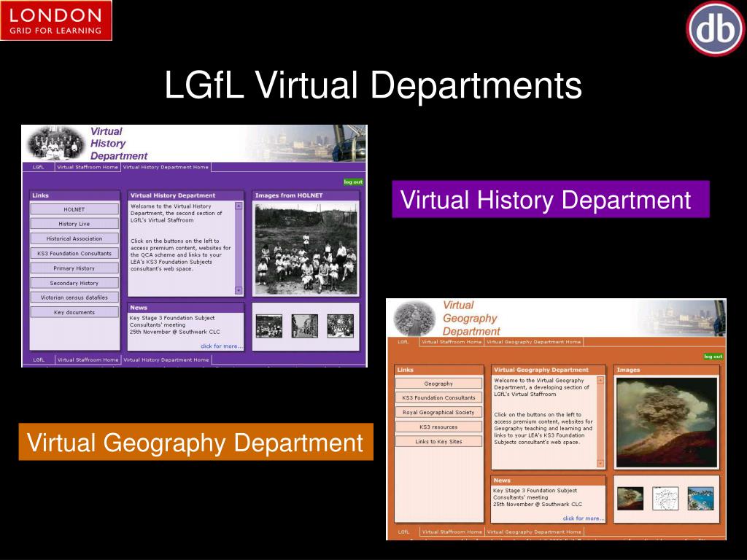
Task: Open the large HOLNET group photograph
Action: pyautogui.click(x=306, y=249)
